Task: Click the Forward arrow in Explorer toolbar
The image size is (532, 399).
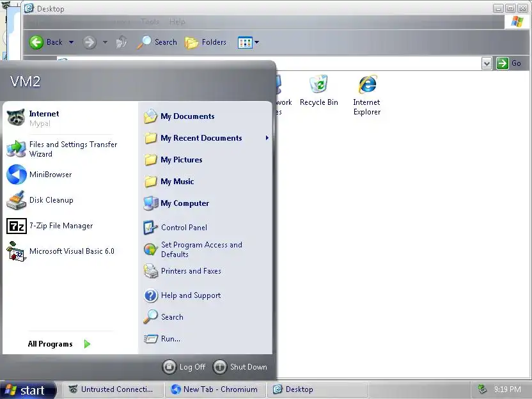Action: [x=90, y=42]
